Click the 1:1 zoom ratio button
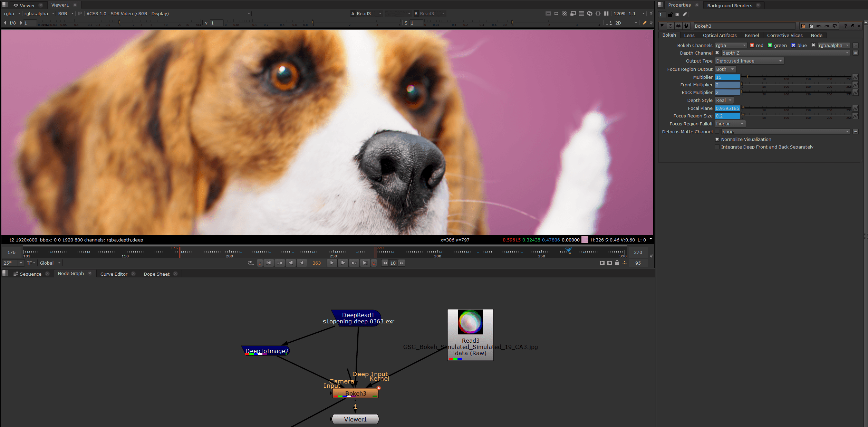 pos(632,13)
